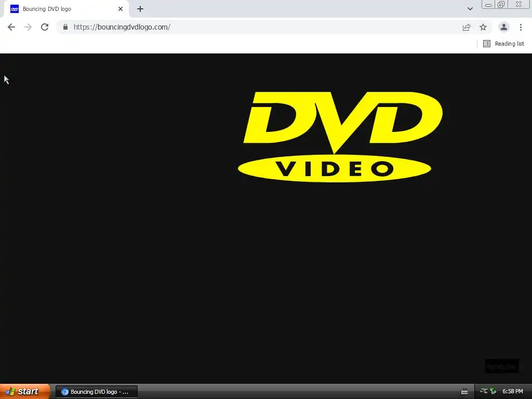Click the network connection tray icon

coord(484,391)
